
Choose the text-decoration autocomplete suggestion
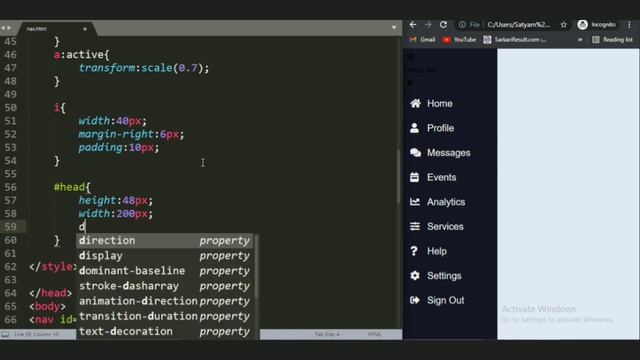point(165,331)
